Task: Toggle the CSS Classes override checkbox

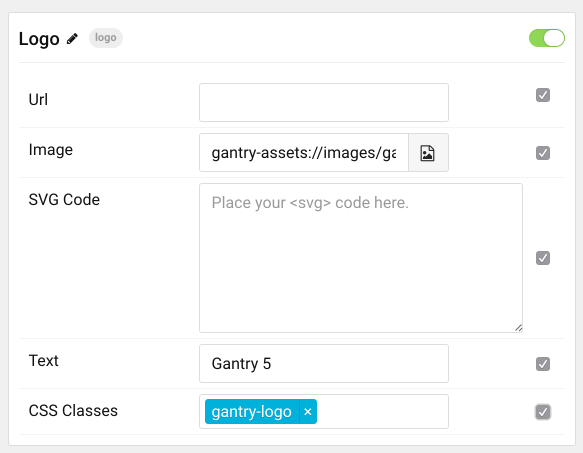Action: [x=543, y=412]
